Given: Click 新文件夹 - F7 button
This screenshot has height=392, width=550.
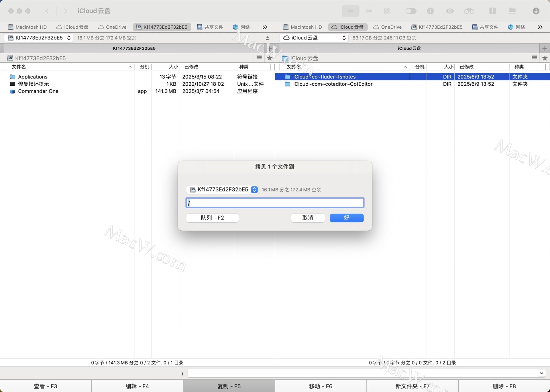Looking at the screenshot, I should pos(412,386).
